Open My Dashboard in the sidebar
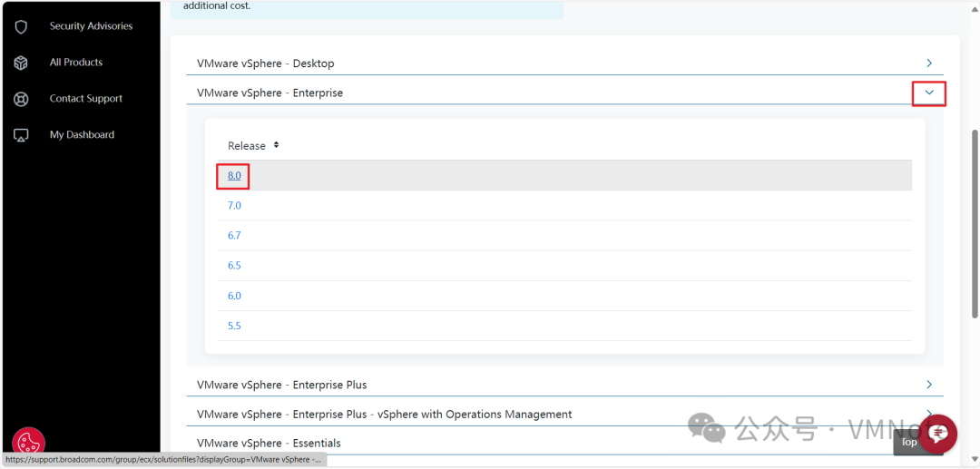 (82, 134)
